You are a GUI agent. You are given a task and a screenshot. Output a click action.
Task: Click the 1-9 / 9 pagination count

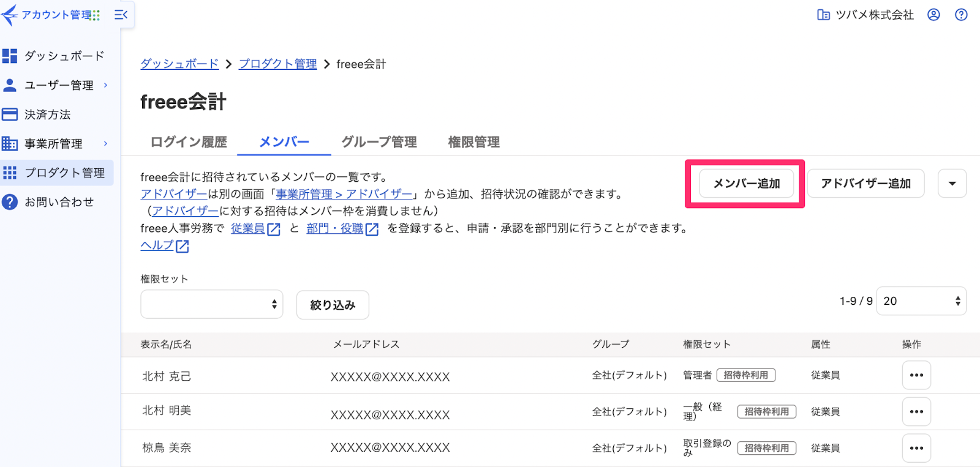856,301
